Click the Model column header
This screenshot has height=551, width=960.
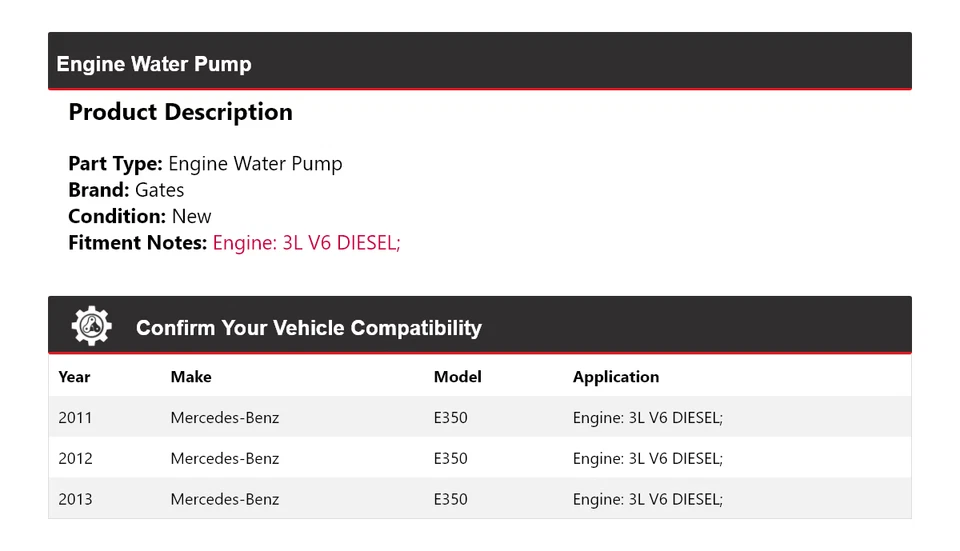click(457, 377)
